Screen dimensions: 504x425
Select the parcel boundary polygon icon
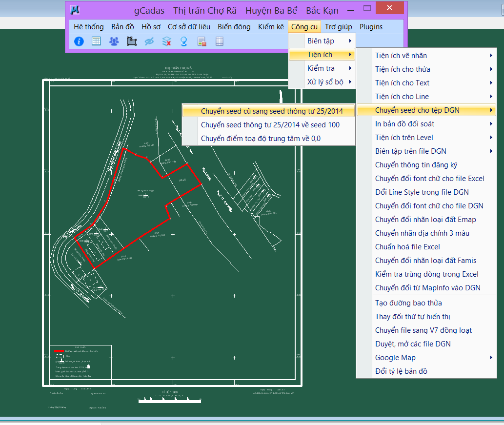pos(131,41)
